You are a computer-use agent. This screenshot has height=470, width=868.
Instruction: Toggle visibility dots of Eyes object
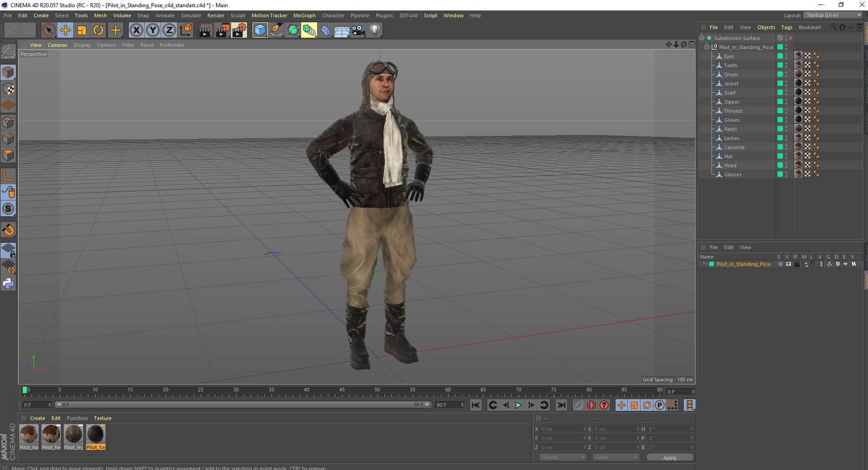click(787, 56)
